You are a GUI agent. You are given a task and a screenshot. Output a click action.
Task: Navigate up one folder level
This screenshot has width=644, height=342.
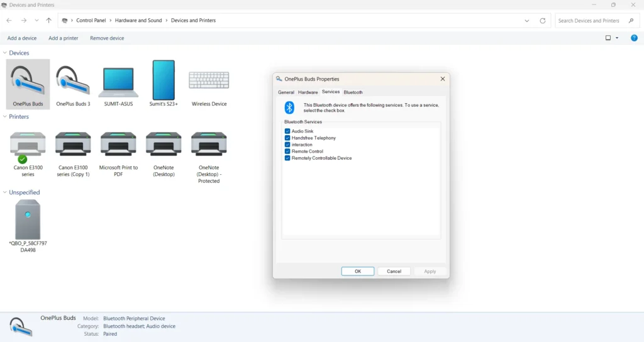click(x=49, y=20)
